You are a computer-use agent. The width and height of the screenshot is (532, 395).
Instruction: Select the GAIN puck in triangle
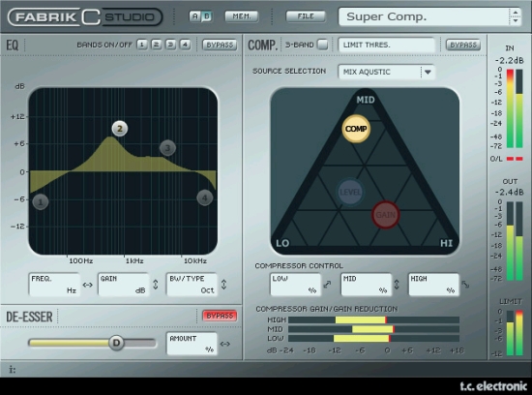[385, 215]
